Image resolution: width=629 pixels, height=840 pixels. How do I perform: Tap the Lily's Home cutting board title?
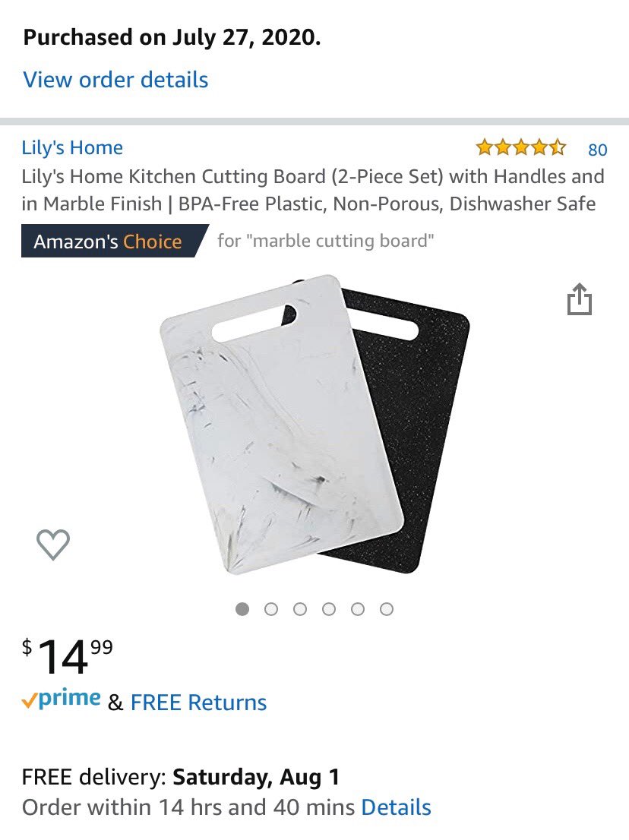[x=313, y=190]
